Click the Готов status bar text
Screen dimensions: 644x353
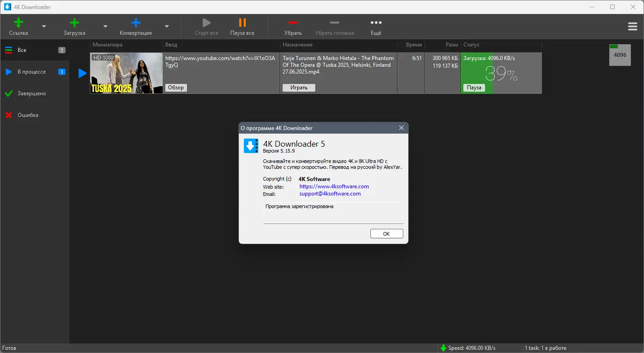pyautogui.click(x=9, y=348)
